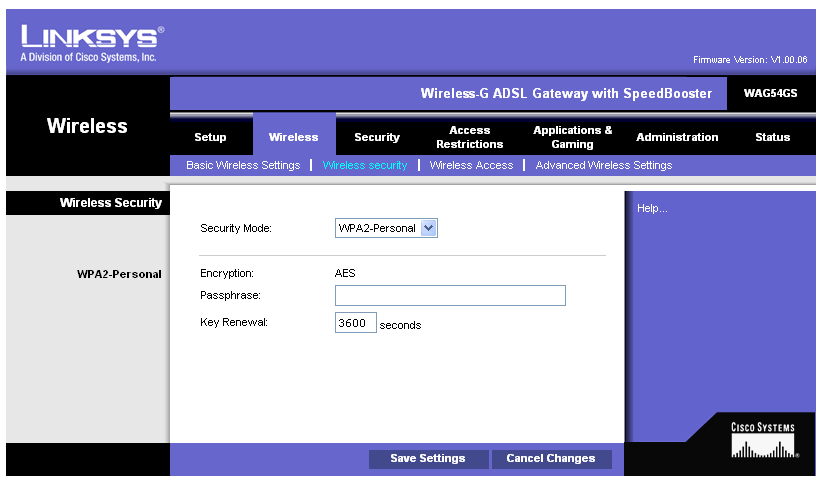Click the WPA2-Personal sidebar label
Image resolution: width=822 pixels, height=481 pixels.
(119, 274)
